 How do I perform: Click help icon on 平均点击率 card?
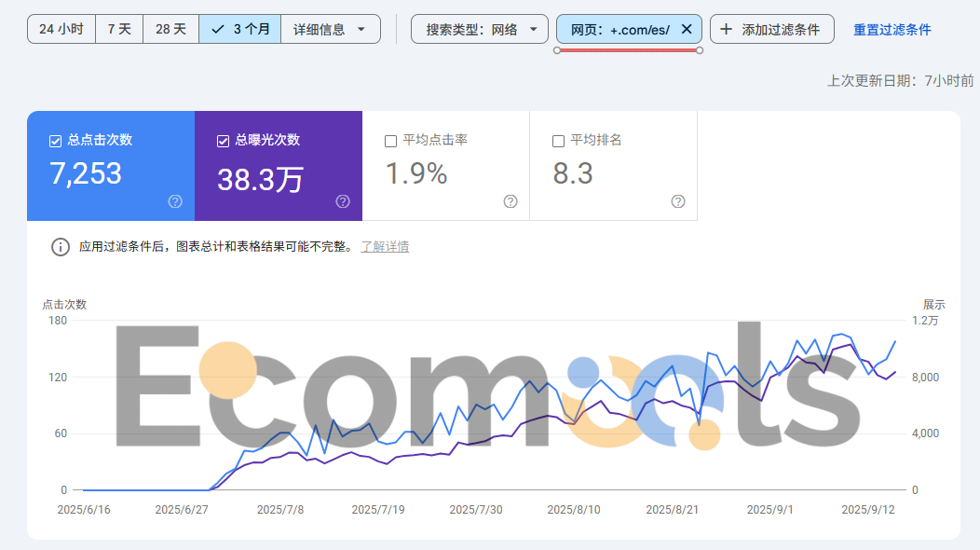pyautogui.click(x=510, y=201)
